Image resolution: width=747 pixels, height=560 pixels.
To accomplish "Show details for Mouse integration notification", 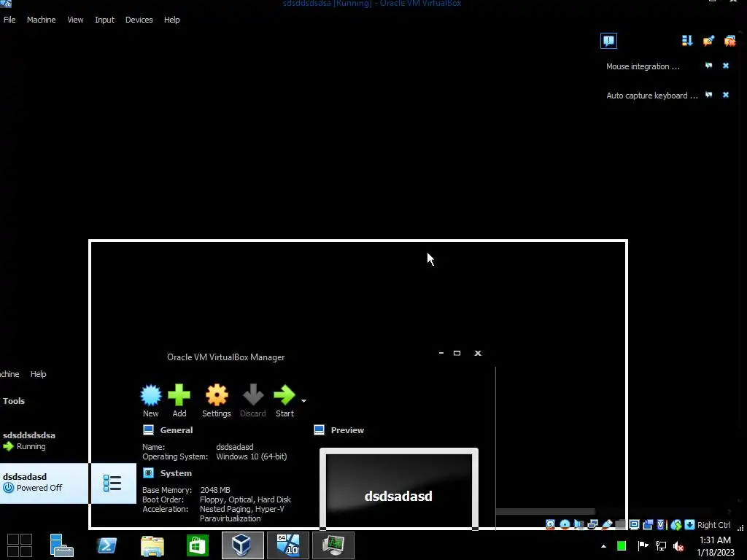I will [708, 66].
